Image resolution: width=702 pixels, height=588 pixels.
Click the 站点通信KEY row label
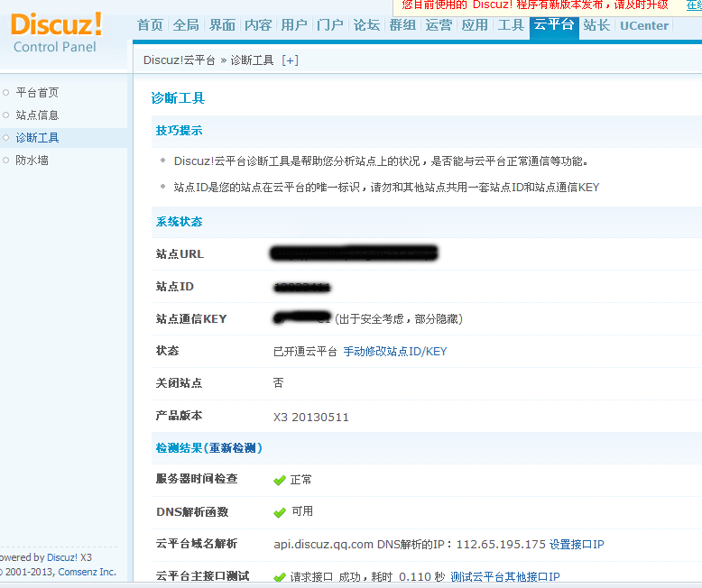pyautogui.click(x=191, y=319)
